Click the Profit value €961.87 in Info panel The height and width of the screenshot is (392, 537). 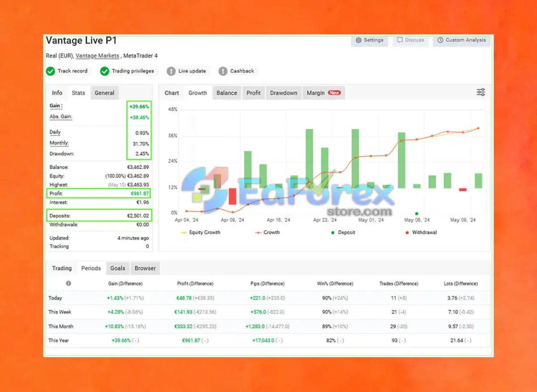[141, 194]
